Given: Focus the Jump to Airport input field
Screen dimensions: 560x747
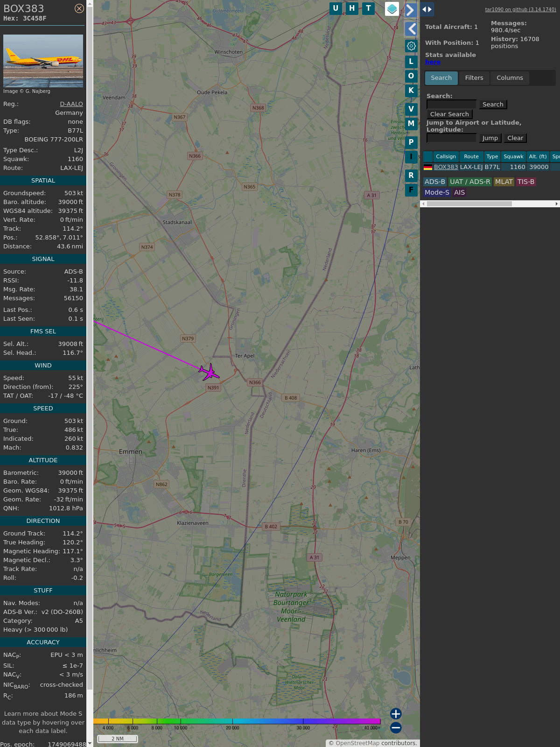Looking at the screenshot, I should coord(451,138).
